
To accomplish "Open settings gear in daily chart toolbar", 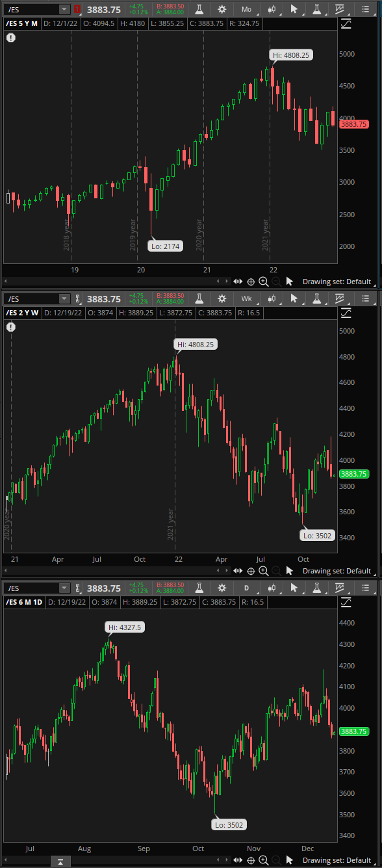I will tap(222, 588).
